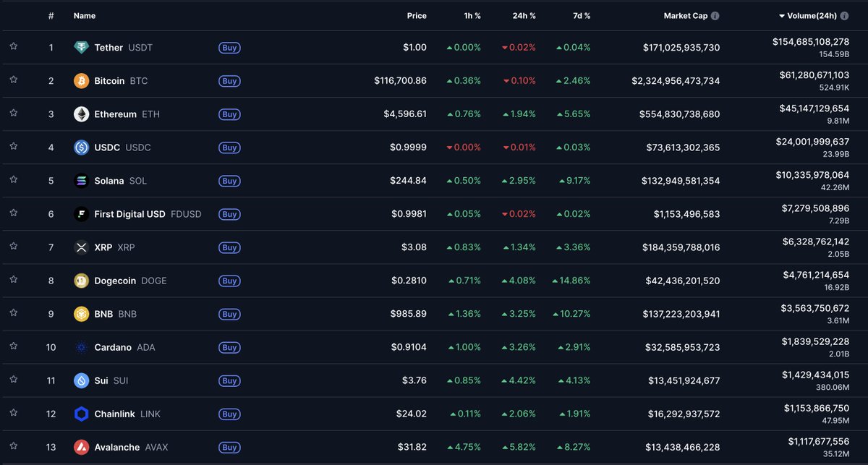Click the BNB coin logo
This screenshot has width=868, height=465.
[x=81, y=314]
